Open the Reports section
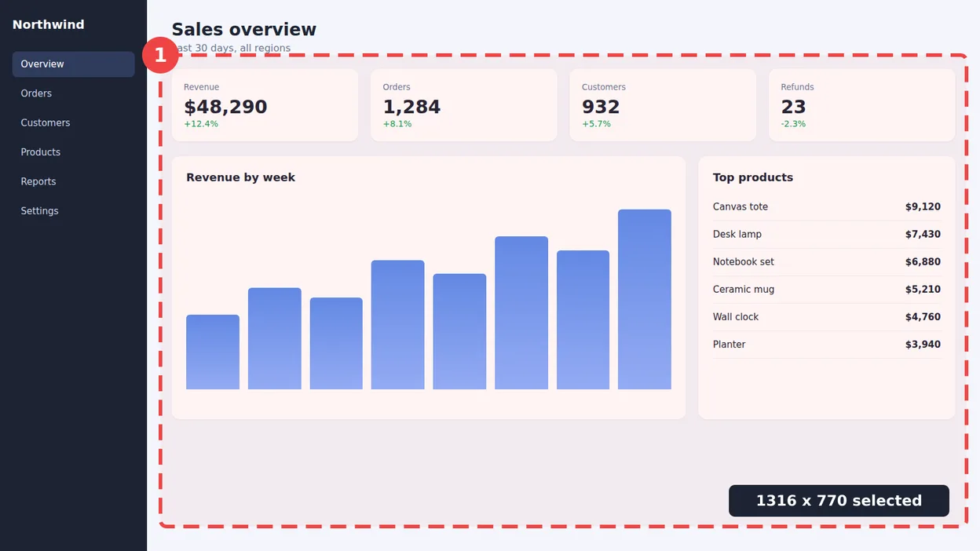 [73, 181]
